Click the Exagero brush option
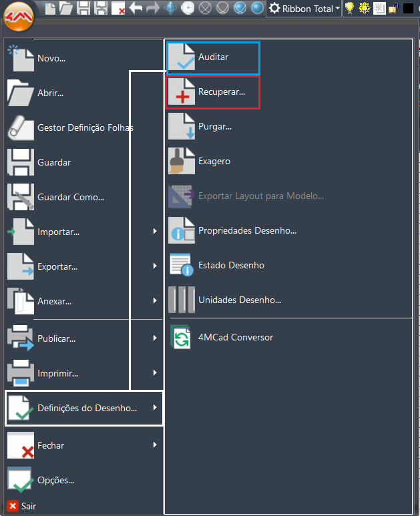Screen dimensions: 420x516 pyautogui.click(x=289, y=162)
